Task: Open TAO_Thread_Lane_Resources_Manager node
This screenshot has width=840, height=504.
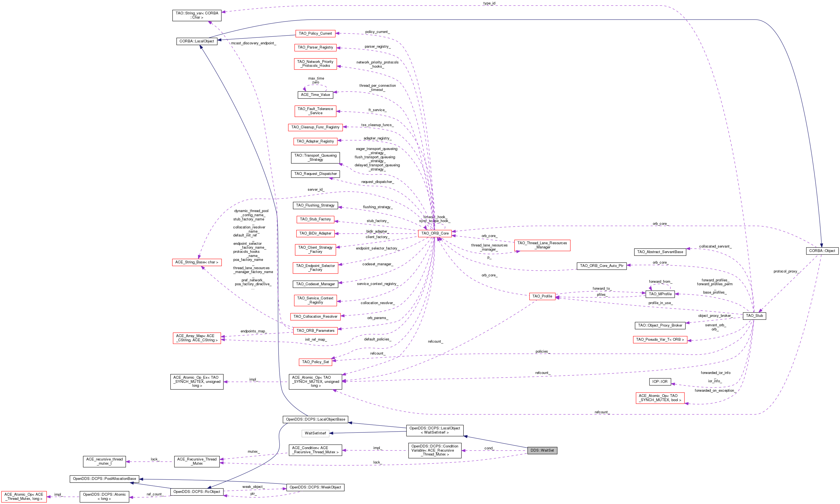Action: (542, 245)
